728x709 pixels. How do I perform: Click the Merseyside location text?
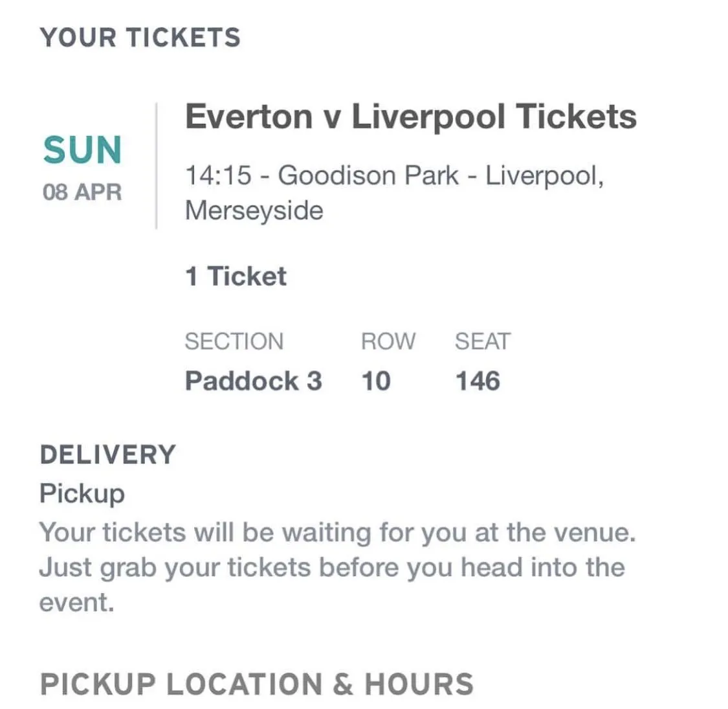pos(254,211)
